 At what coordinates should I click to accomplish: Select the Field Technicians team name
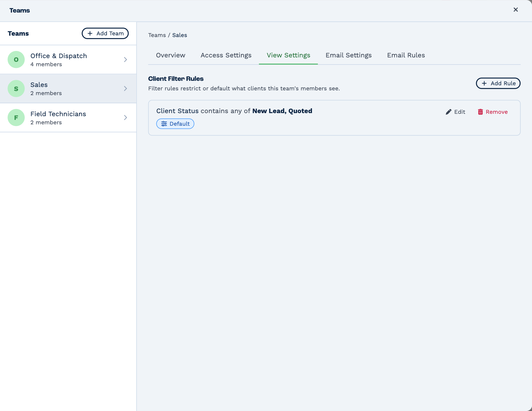[x=58, y=114]
